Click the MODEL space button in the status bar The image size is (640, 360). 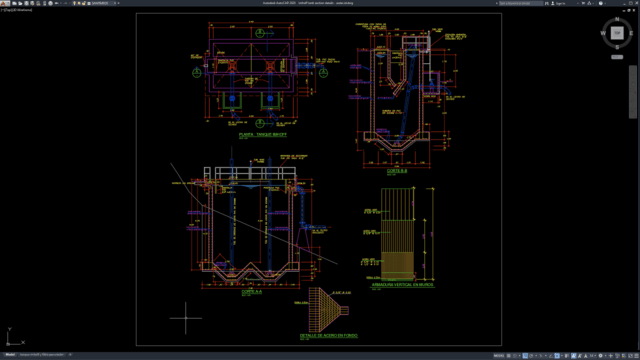tap(499, 356)
